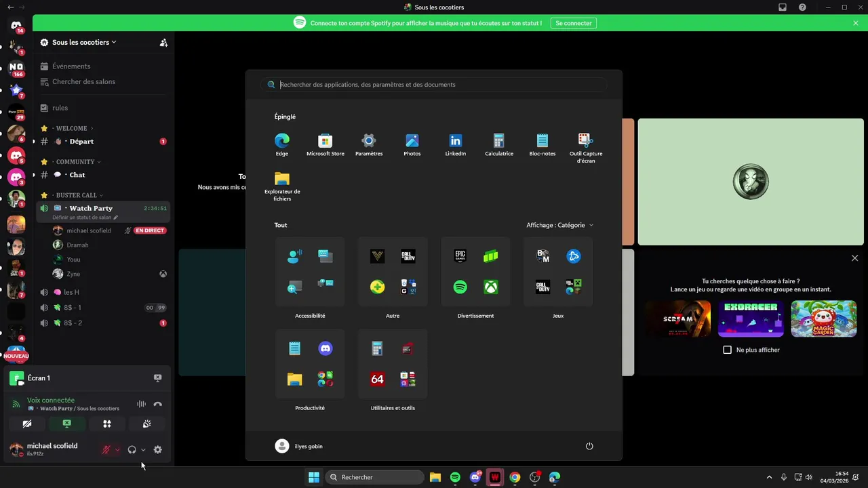The width and height of the screenshot is (868, 488).
Task: Click Définir un statut de salon
Action: tap(85, 218)
